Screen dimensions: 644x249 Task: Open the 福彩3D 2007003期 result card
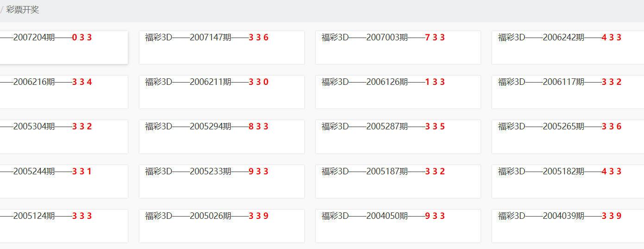(398, 47)
